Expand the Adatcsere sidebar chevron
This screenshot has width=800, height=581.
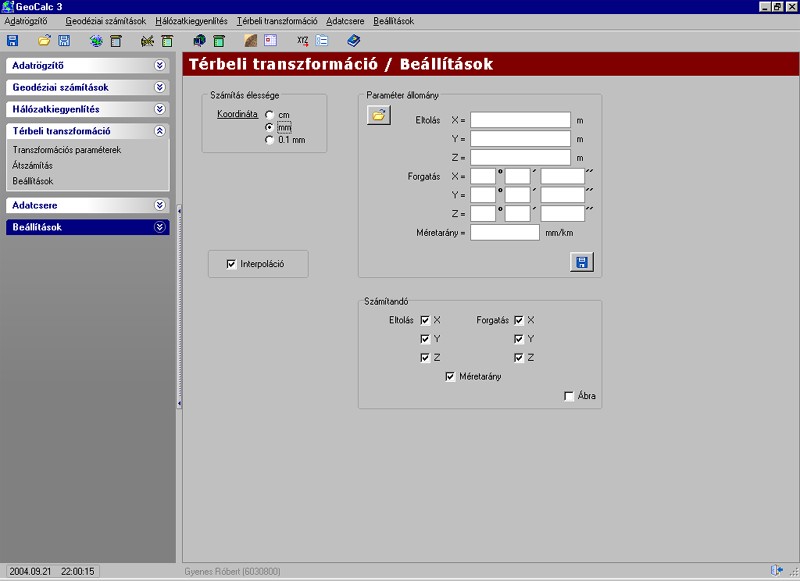[160, 205]
